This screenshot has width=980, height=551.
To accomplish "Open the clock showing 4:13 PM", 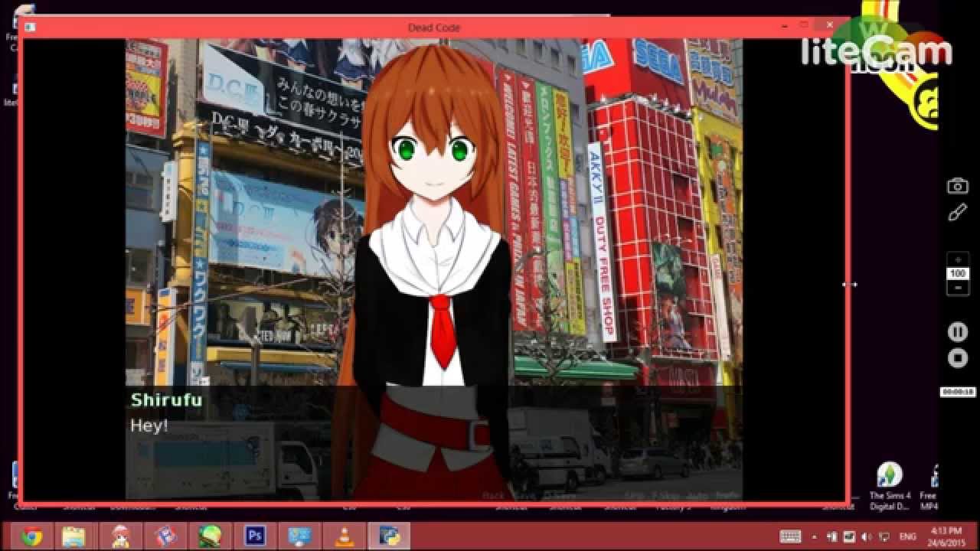I will pos(946,536).
